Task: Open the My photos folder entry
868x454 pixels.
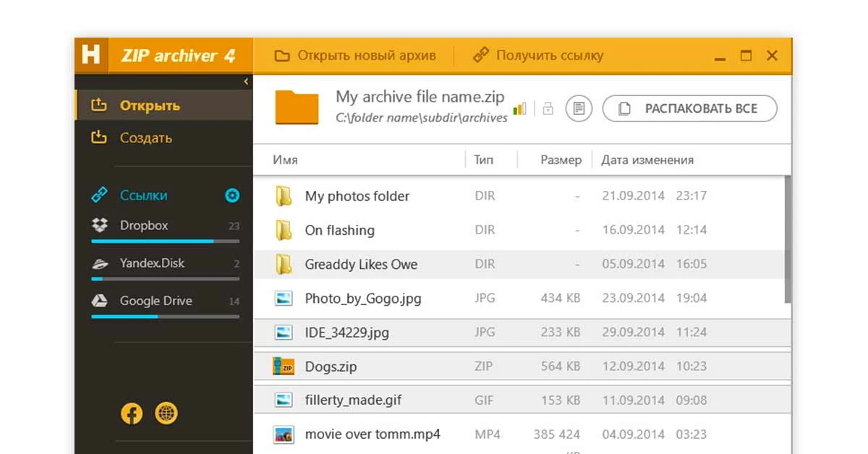Action: pyautogui.click(x=357, y=196)
